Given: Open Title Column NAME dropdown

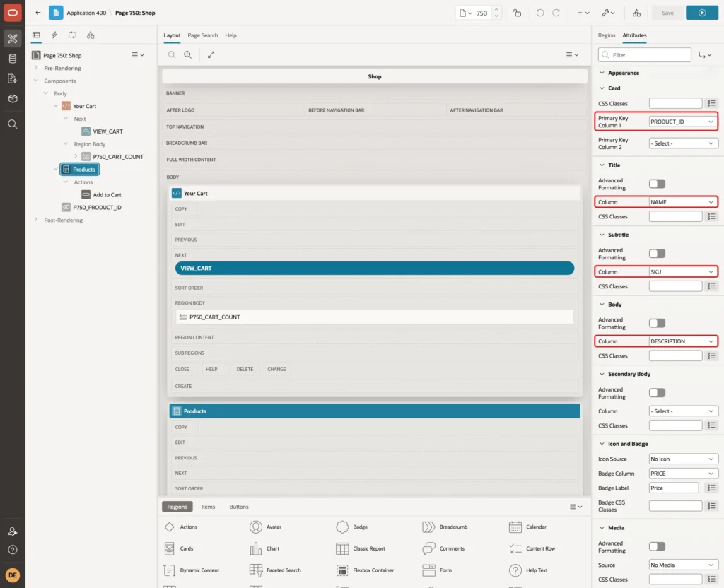Looking at the screenshot, I should (683, 201).
